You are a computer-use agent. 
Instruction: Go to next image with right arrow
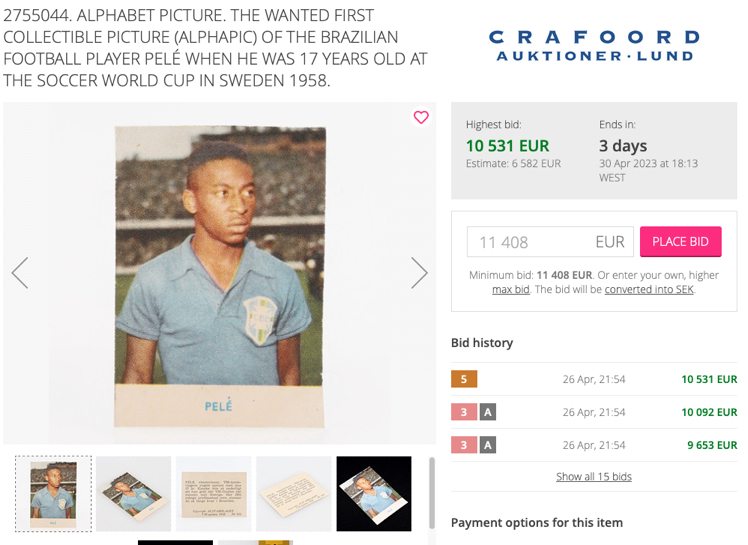[419, 273]
